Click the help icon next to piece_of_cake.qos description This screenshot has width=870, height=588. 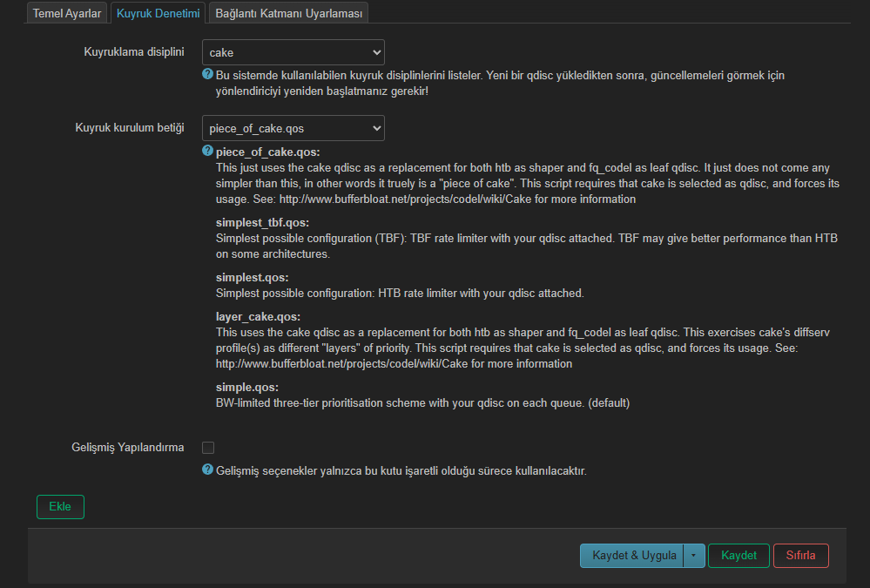click(x=207, y=151)
